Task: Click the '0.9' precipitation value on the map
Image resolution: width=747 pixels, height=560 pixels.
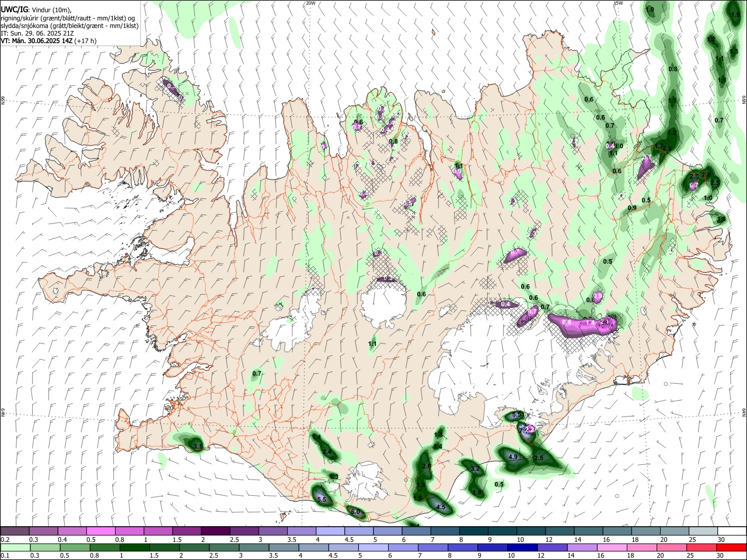Action: tap(632, 208)
